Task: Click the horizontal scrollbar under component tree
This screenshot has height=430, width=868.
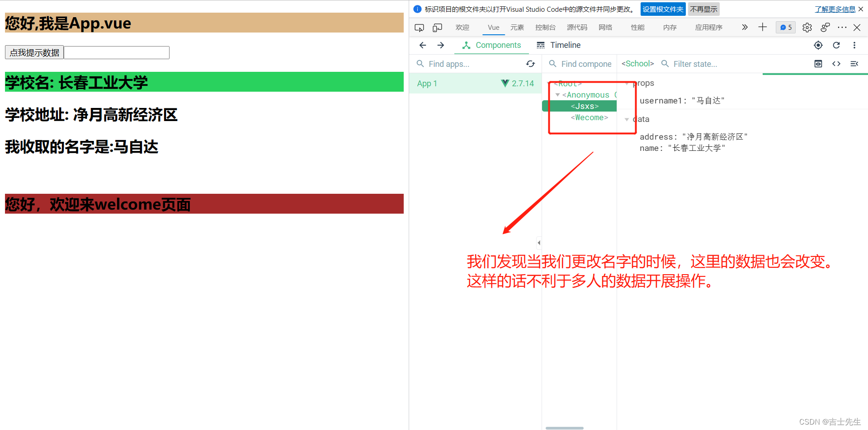Action: pos(564,428)
